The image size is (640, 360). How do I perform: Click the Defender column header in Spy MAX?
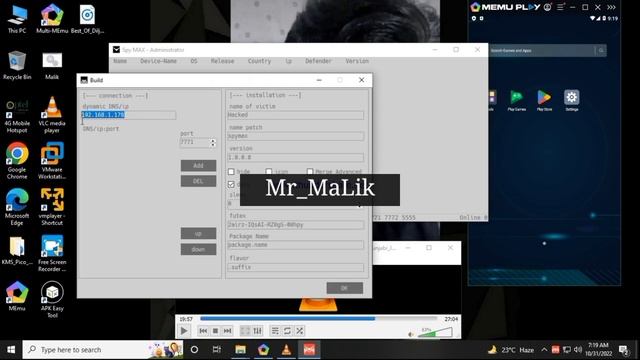tap(318, 61)
